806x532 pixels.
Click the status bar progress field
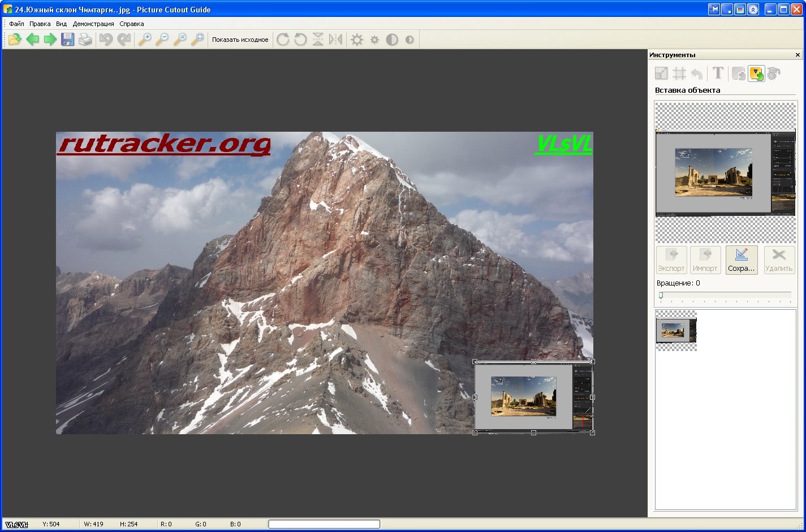324,524
